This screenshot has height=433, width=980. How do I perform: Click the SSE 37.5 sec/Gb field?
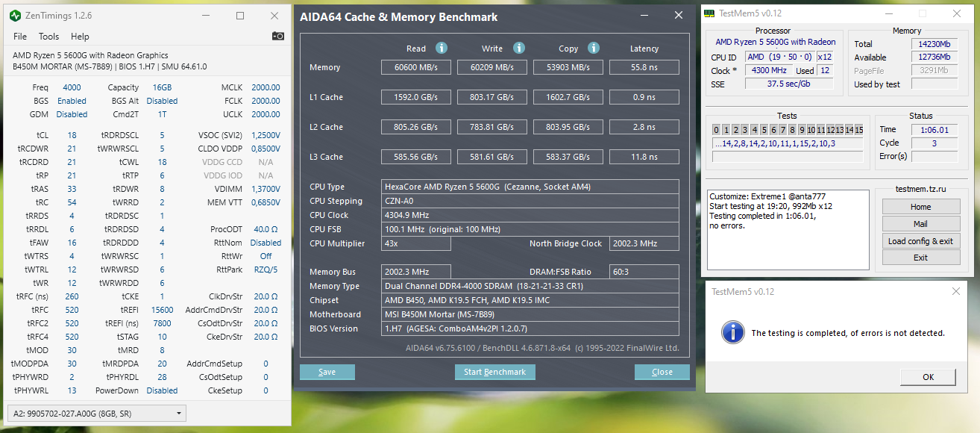tap(789, 84)
